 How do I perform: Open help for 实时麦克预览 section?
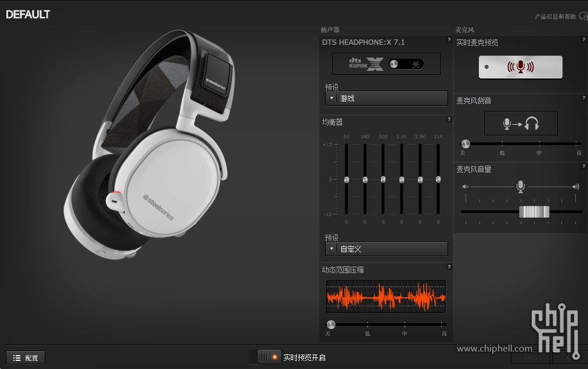pyautogui.click(x=583, y=40)
